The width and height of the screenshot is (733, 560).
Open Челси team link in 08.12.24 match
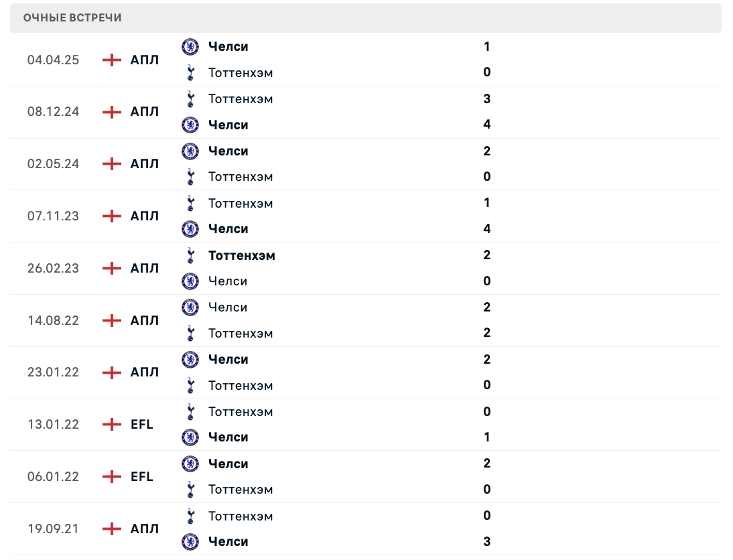tap(228, 125)
